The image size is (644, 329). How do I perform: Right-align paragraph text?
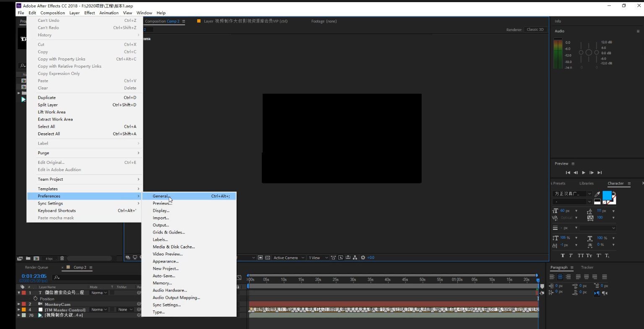(x=568, y=277)
